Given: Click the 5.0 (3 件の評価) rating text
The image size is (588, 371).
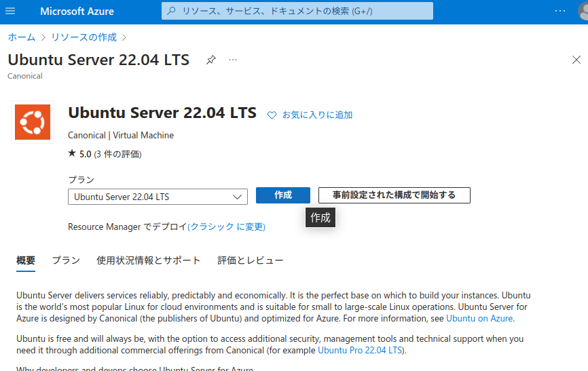Looking at the screenshot, I should click(110, 154).
